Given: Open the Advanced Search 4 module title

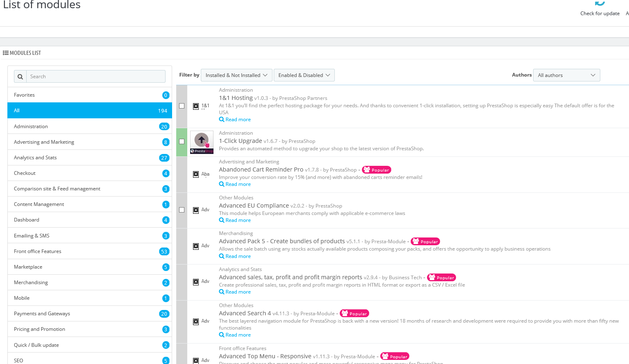Looking at the screenshot, I should tap(245, 313).
